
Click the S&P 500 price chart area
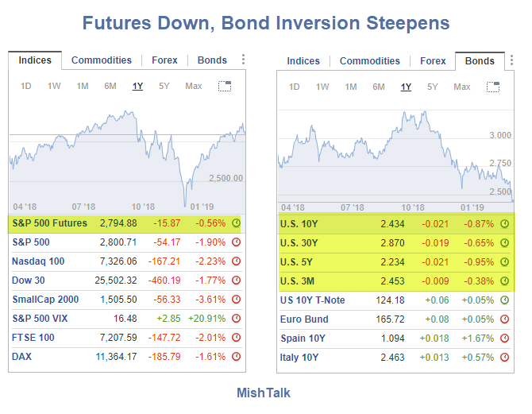pos(127,155)
